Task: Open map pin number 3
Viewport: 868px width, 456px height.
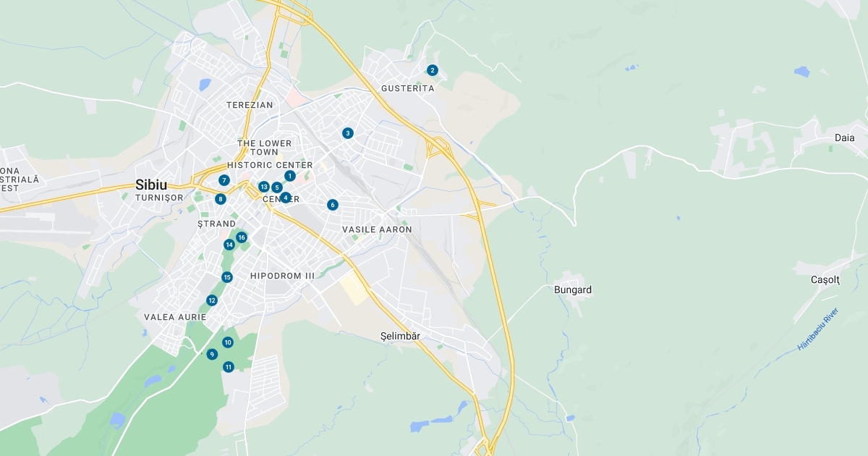Action: [x=348, y=133]
